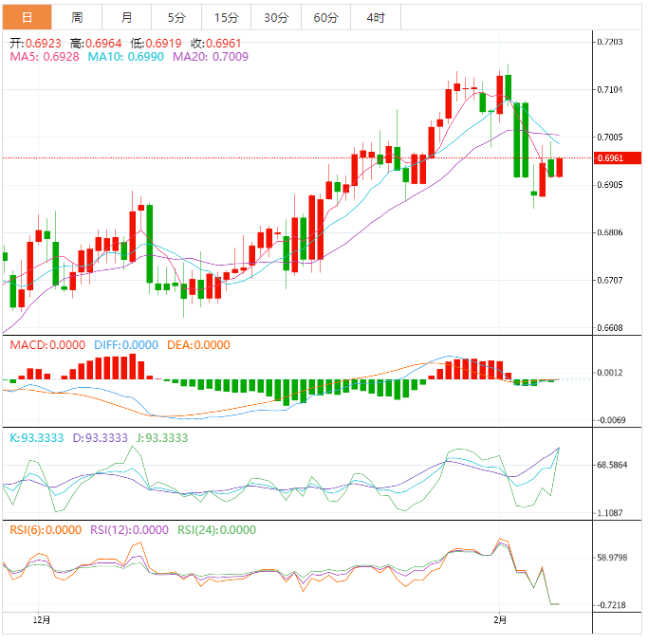The height and width of the screenshot is (644, 648).
Task: Click the 低:0.6919 low price text
Action: tap(157, 44)
